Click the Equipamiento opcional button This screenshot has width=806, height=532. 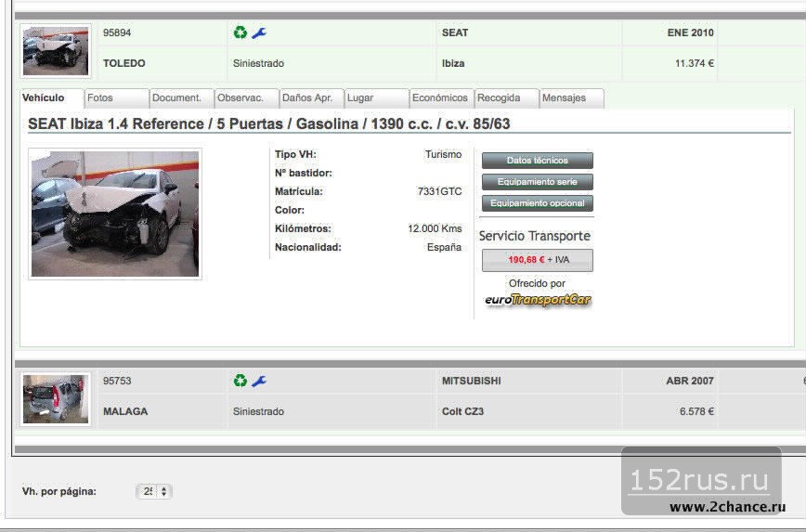tap(537, 203)
